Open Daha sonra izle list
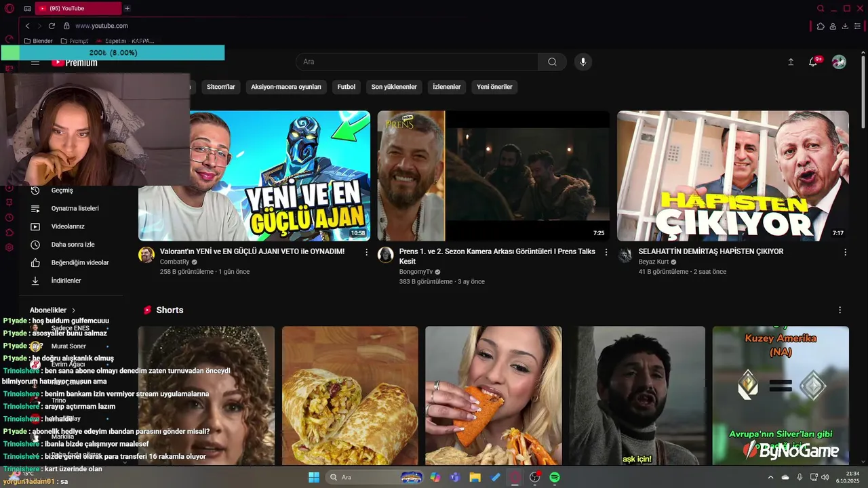 coord(71,245)
